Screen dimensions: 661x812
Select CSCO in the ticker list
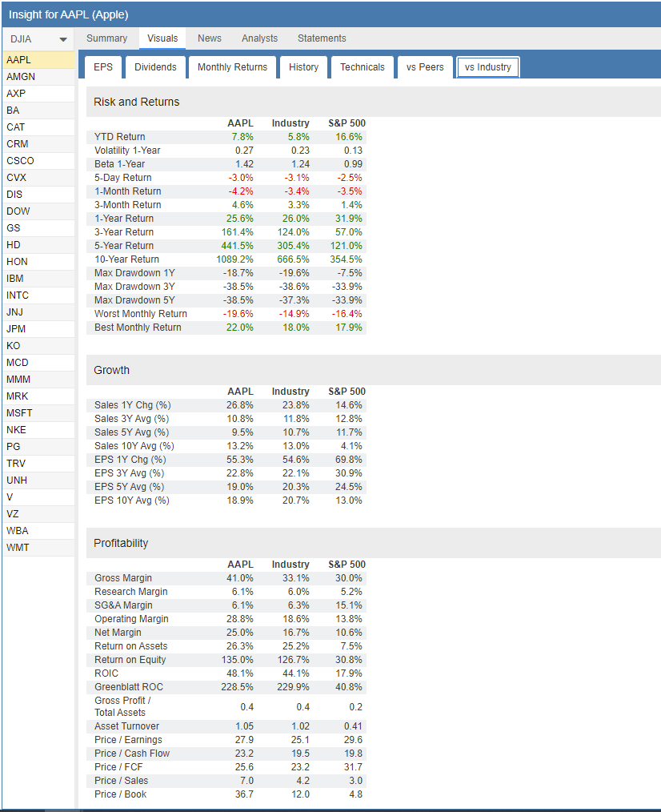point(38,161)
